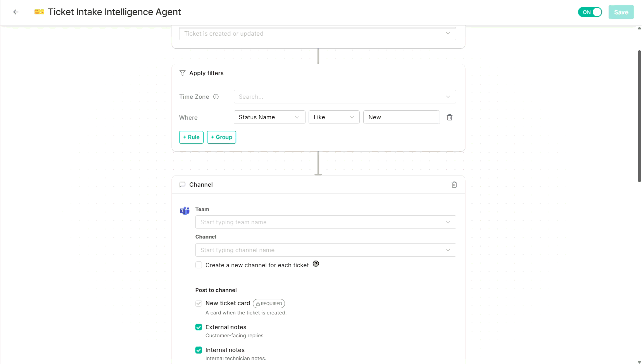Image resolution: width=642 pixels, height=364 pixels.
Task: Click the Save button
Action: click(x=621, y=12)
